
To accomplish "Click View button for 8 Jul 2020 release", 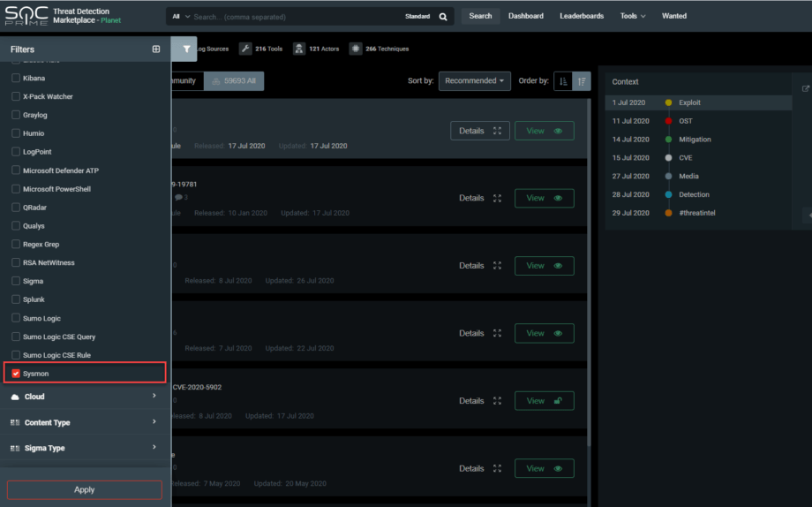I will click(544, 265).
